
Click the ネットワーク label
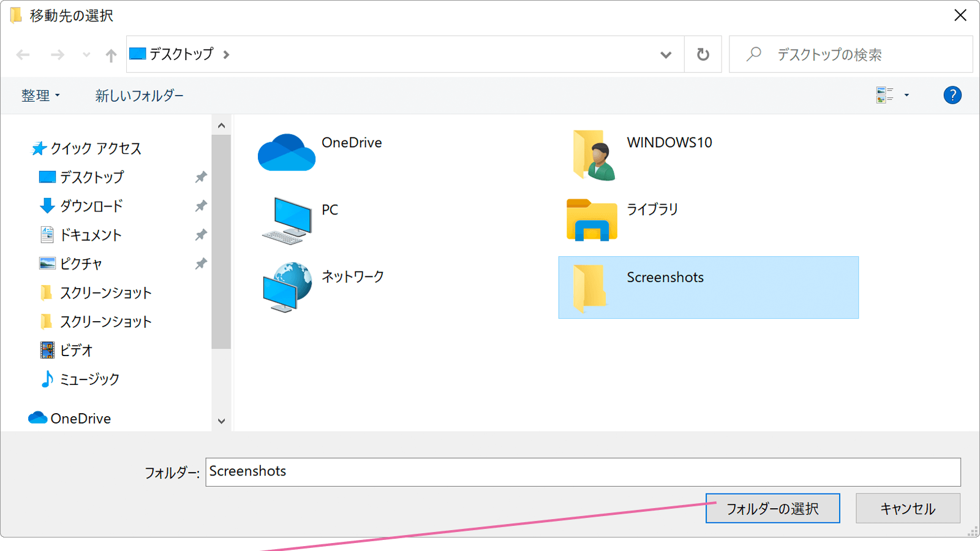click(x=353, y=276)
